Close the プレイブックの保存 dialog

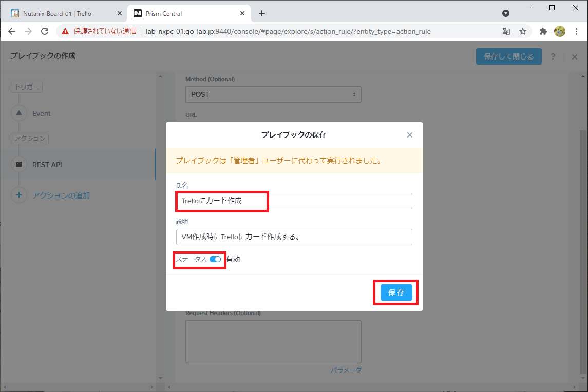coord(409,135)
